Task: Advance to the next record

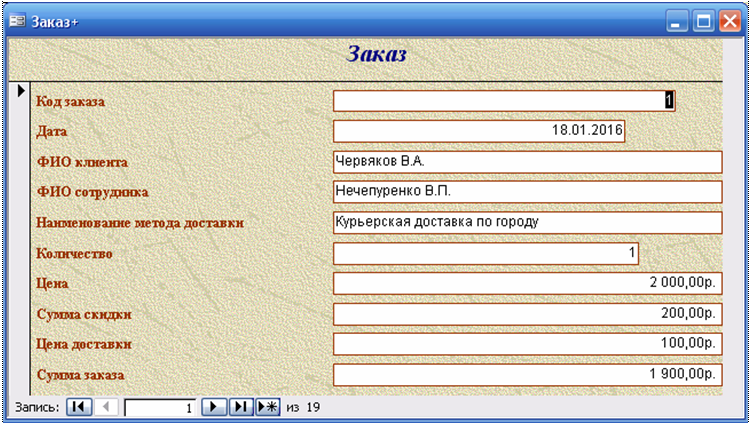Action: tap(213, 407)
